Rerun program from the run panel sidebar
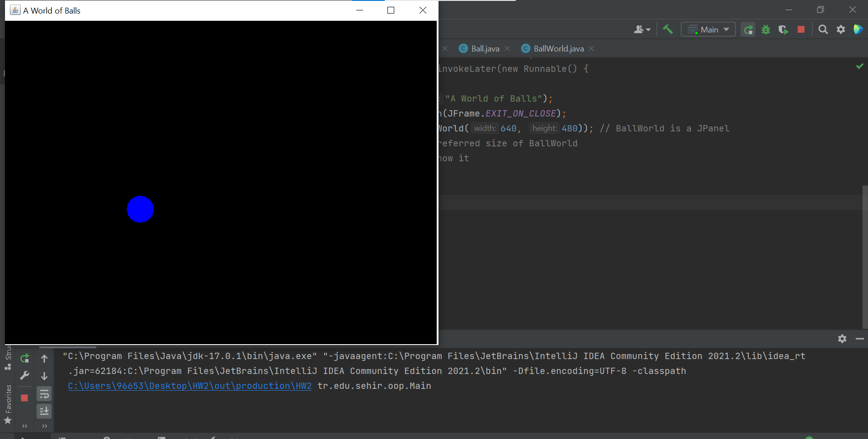This screenshot has height=439, width=868. coord(24,359)
